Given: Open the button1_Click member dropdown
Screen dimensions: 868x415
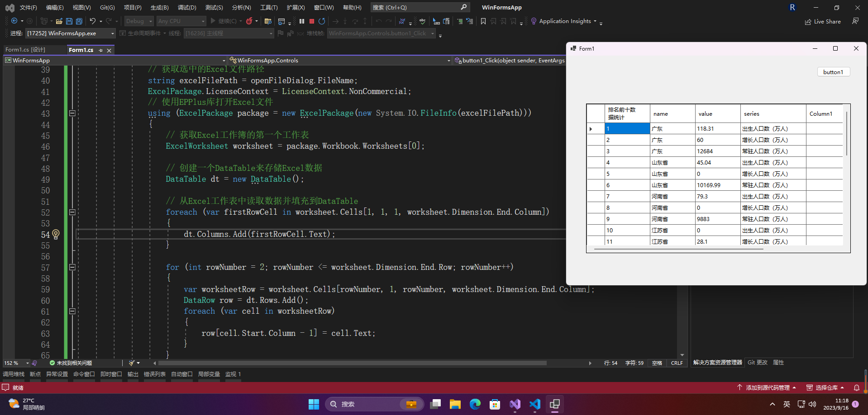Looking at the screenshot, I should pos(510,60).
